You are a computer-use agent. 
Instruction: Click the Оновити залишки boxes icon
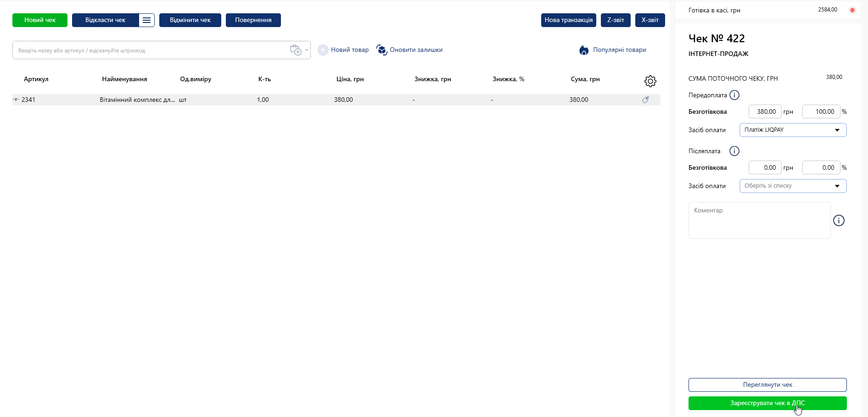(381, 50)
